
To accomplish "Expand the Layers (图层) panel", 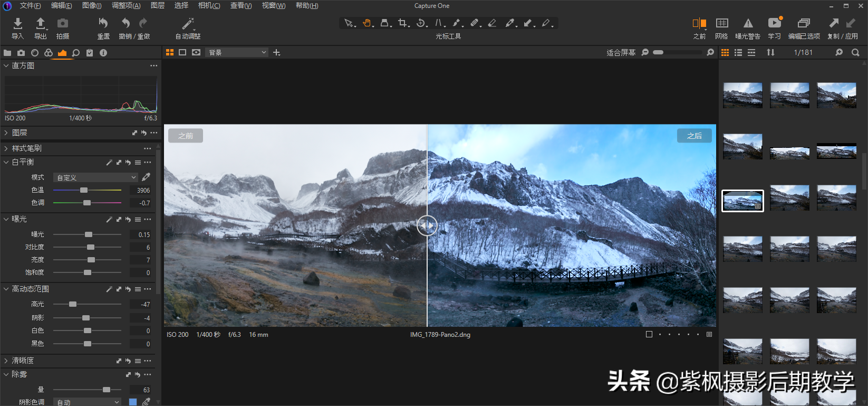I will click(x=20, y=133).
